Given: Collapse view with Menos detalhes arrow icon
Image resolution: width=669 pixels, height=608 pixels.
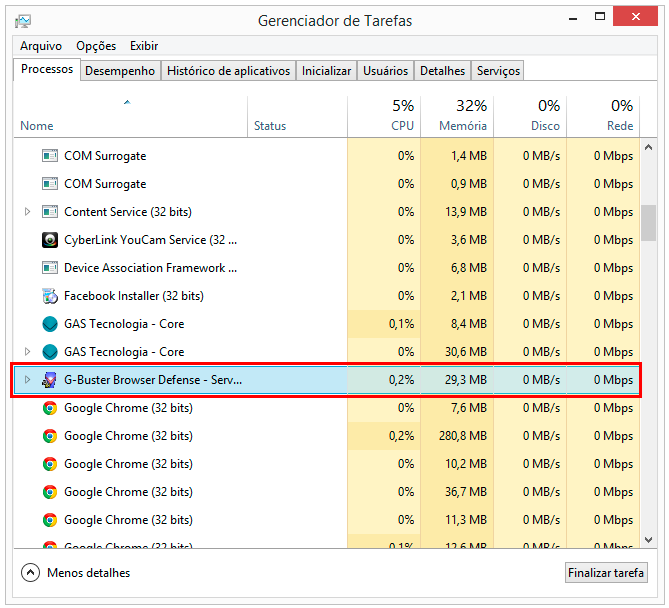Looking at the screenshot, I should [30, 573].
